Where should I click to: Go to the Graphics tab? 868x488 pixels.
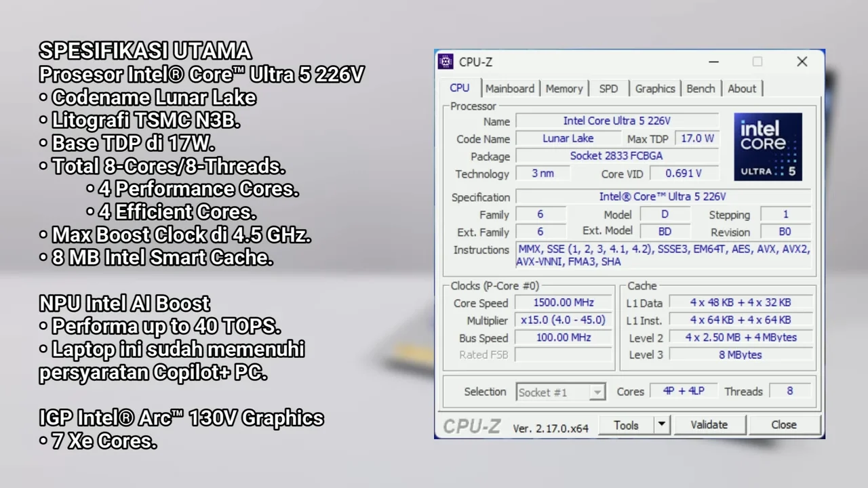[x=655, y=88]
